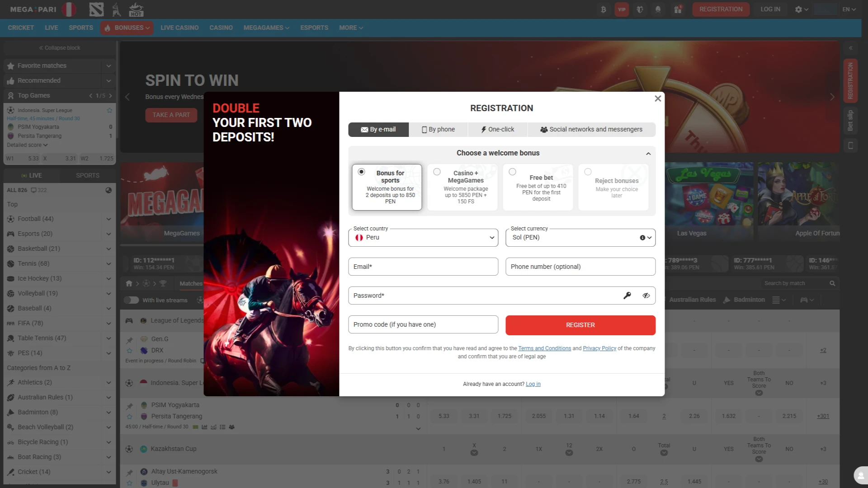Open the live chat bubble icon

(x=860, y=475)
